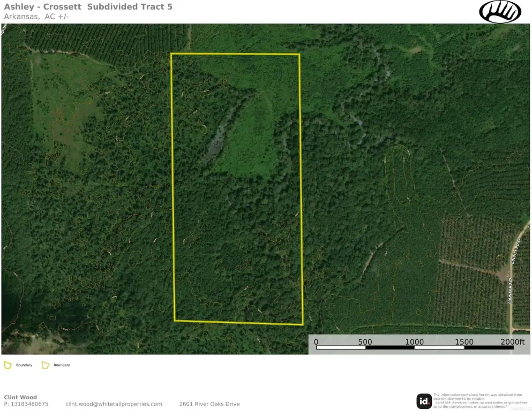Click the second Boundary legend icon
532x411 pixels.
click(46, 365)
